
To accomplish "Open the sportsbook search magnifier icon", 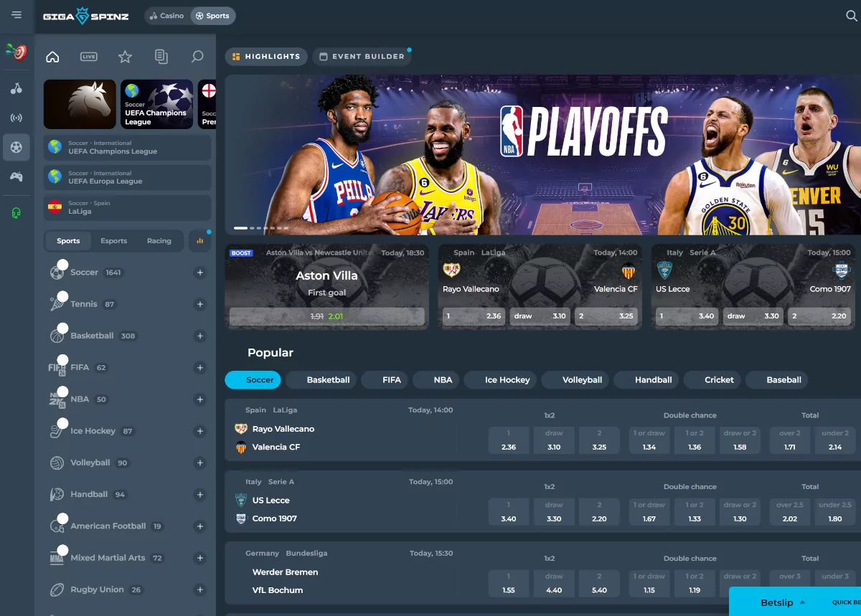I will [x=197, y=57].
